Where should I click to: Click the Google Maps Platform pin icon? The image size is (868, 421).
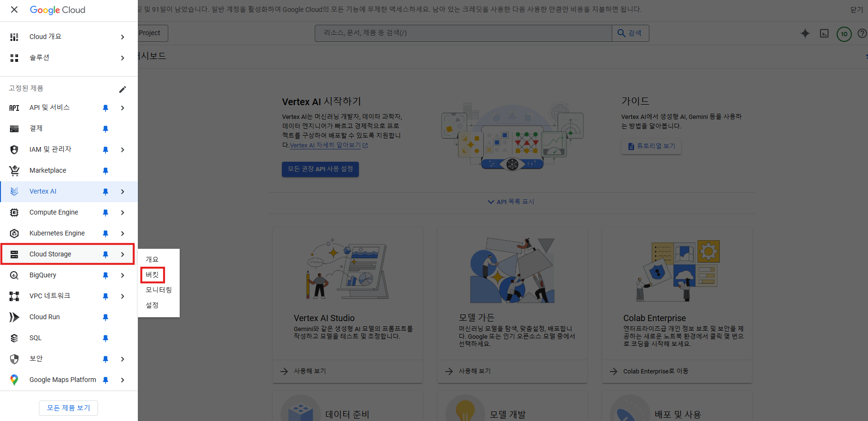tap(14, 380)
